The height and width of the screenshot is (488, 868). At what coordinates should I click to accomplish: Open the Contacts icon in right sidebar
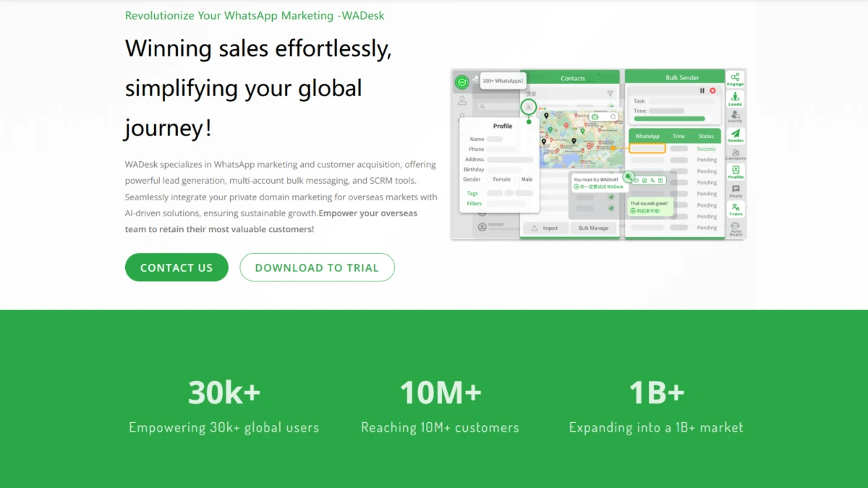pos(736,153)
